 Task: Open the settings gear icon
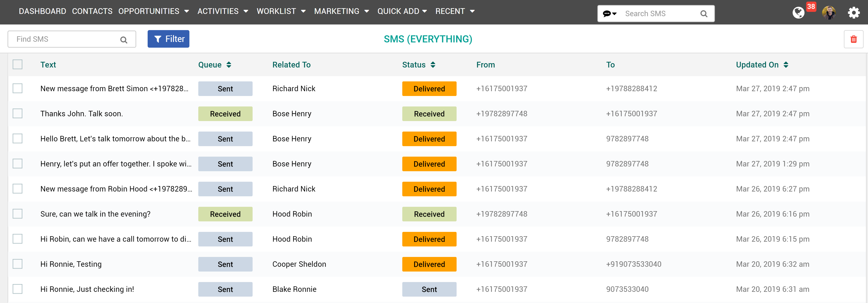pos(854,13)
